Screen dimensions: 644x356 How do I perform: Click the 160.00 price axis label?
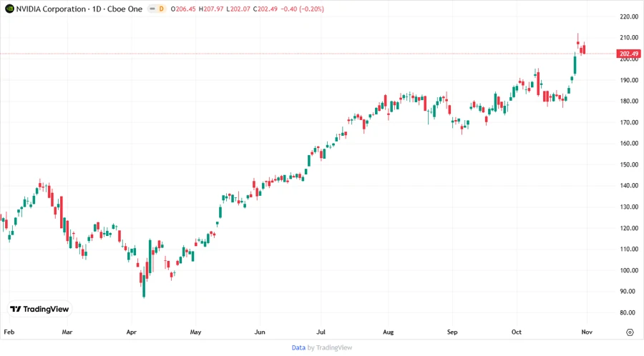(629, 143)
